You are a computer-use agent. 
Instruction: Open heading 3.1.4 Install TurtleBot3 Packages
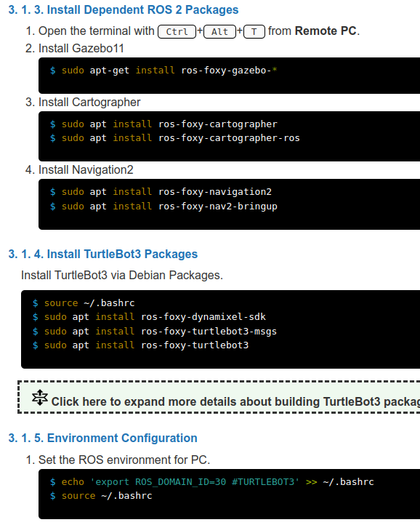(x=103, y=254)
